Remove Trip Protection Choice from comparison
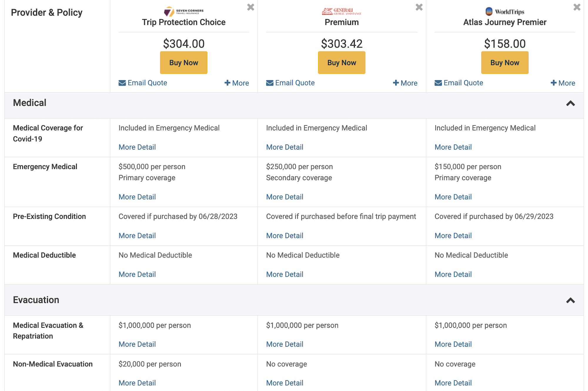 click(x=250, y=7)
